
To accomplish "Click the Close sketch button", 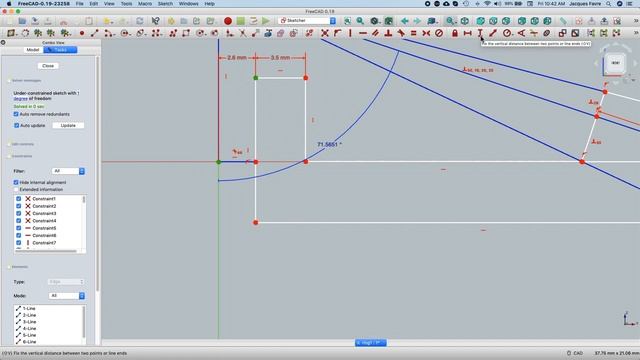I will [48, 66].
